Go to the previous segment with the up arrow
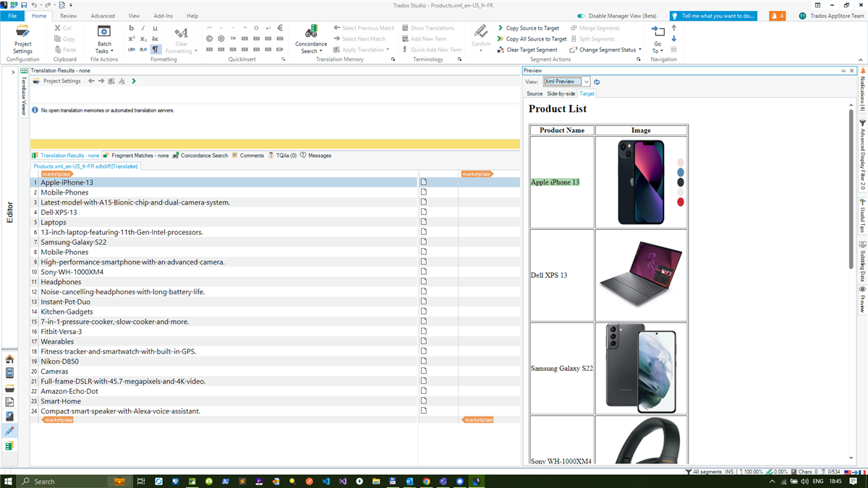The image size is (868, 488). pos(674,28)
